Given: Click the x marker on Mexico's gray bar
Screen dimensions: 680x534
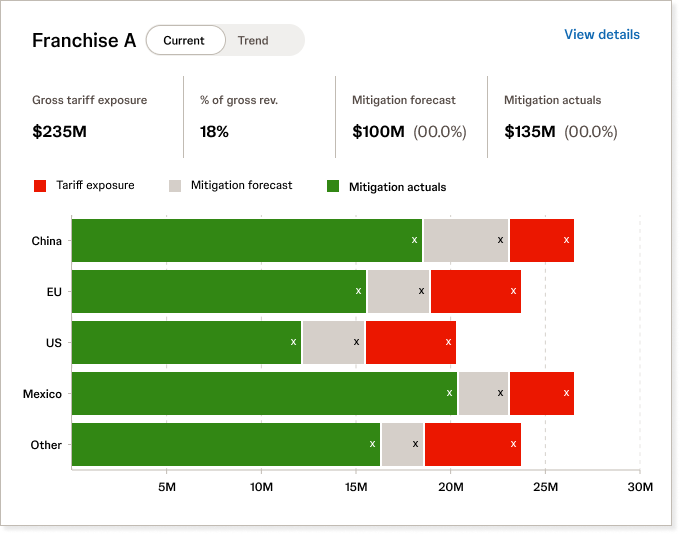Looking at the screenshot, I should 500,393.
